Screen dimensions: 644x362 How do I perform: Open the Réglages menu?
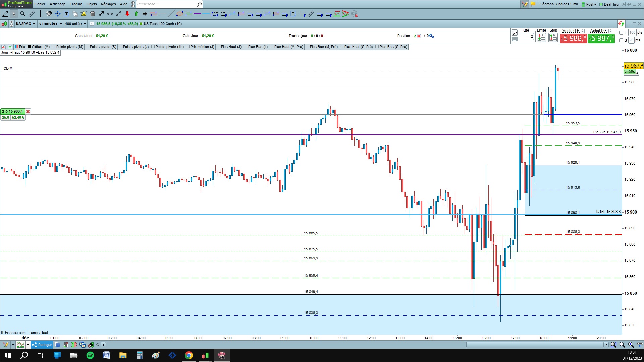point(108,4)
